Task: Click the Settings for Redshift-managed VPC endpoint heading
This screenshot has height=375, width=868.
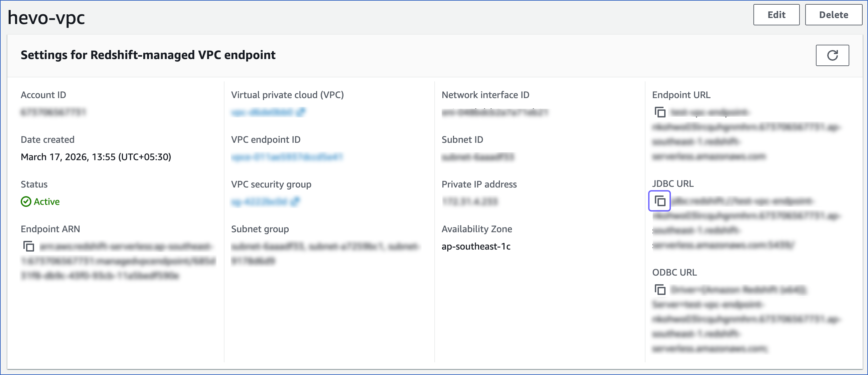Action: (148, 55)
